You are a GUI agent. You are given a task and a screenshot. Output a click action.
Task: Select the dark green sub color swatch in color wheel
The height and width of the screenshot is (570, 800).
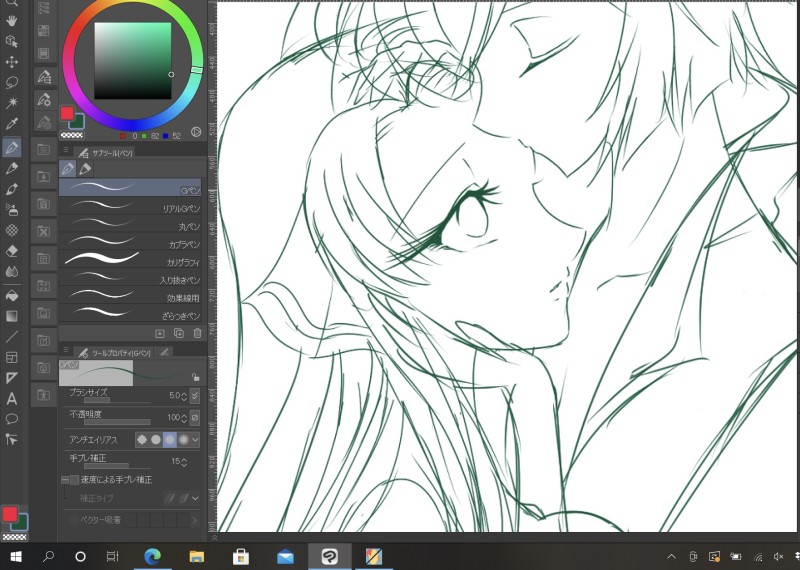coord(77,122)
